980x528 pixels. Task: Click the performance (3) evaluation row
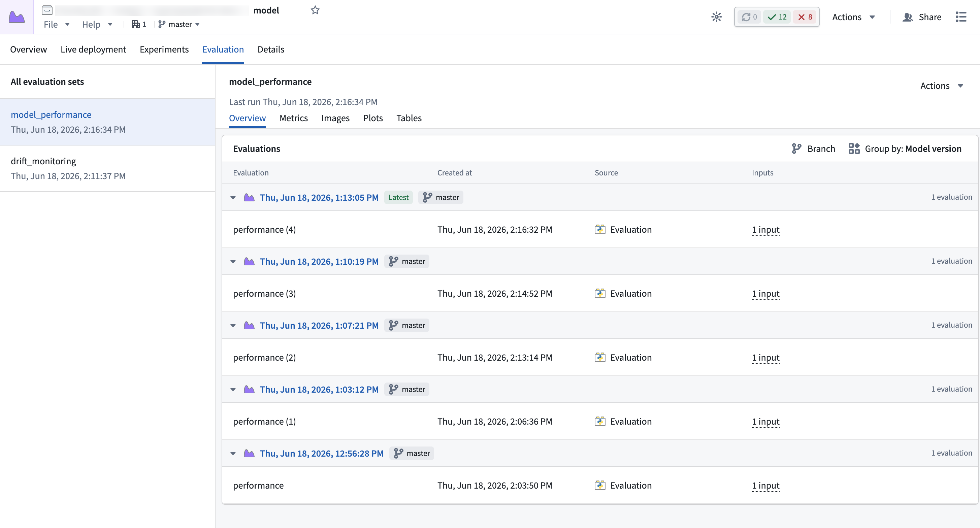pyautogui.click(x=599, y=293)
